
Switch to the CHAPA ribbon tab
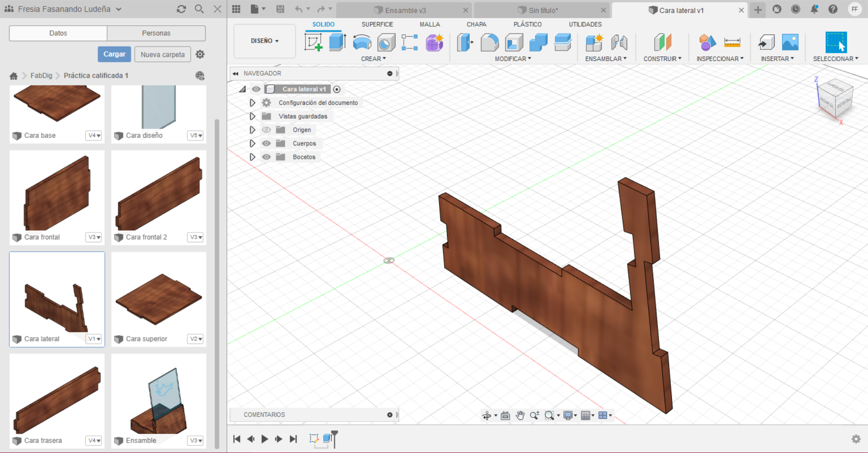pyautogui.click(x=476, y=24)
